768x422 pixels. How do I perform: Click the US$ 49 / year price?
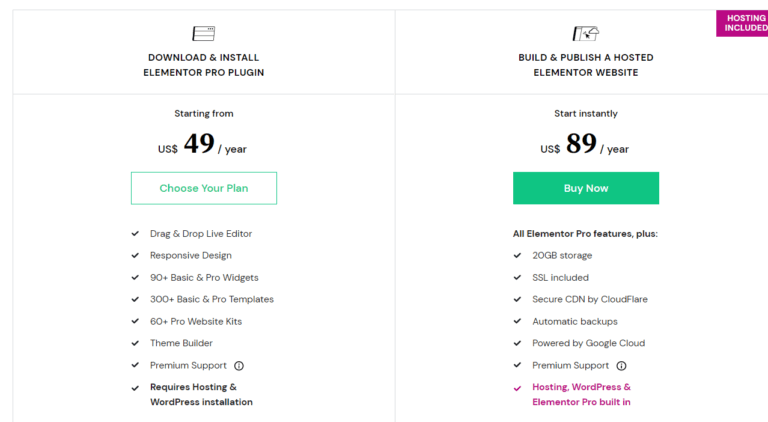click(x=203, y=146)
